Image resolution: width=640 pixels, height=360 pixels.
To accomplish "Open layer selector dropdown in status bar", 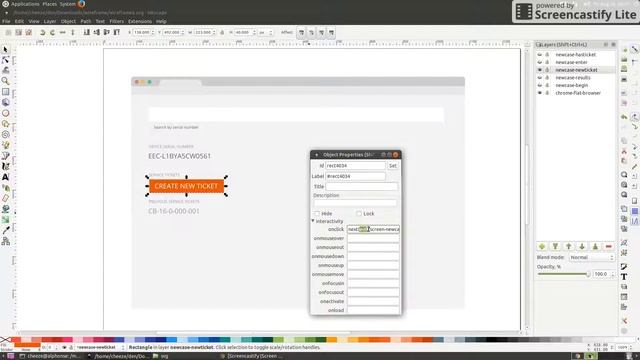I will (x=100, y=347).
